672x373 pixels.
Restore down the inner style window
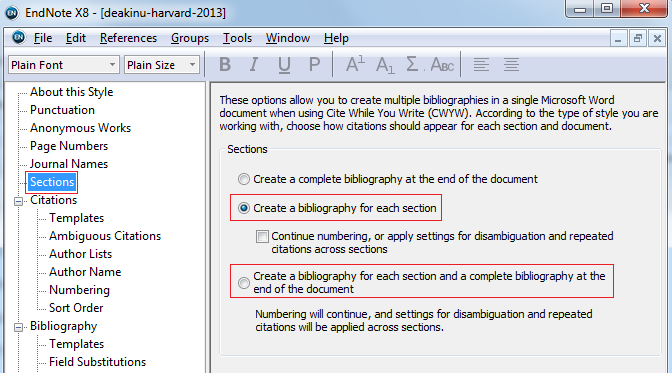pyautogui.click(x=638, y=39)
